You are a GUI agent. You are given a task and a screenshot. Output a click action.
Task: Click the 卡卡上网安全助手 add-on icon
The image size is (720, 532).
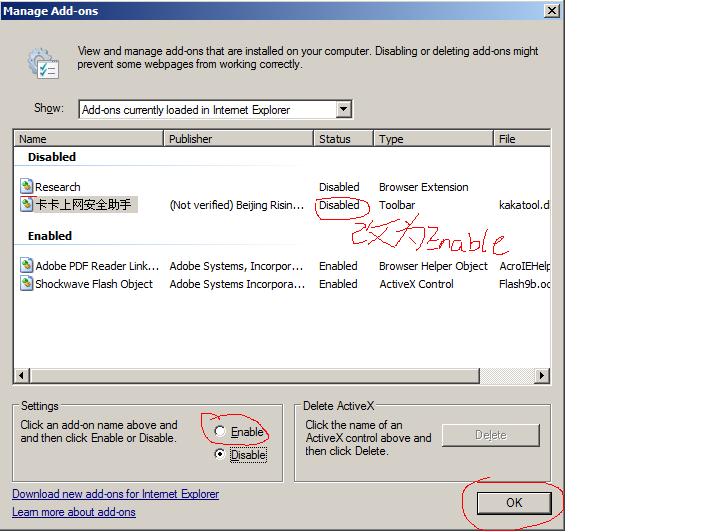[26, 204]
